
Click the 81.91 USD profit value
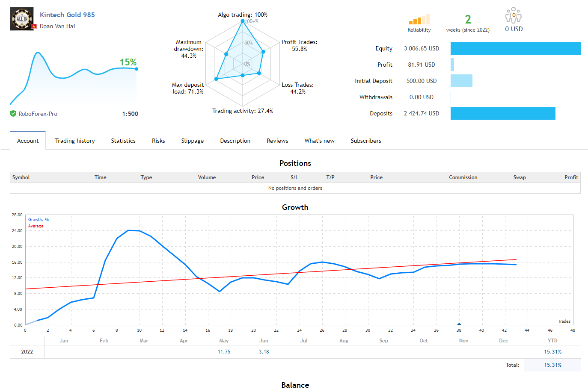[x=422, y=65]
